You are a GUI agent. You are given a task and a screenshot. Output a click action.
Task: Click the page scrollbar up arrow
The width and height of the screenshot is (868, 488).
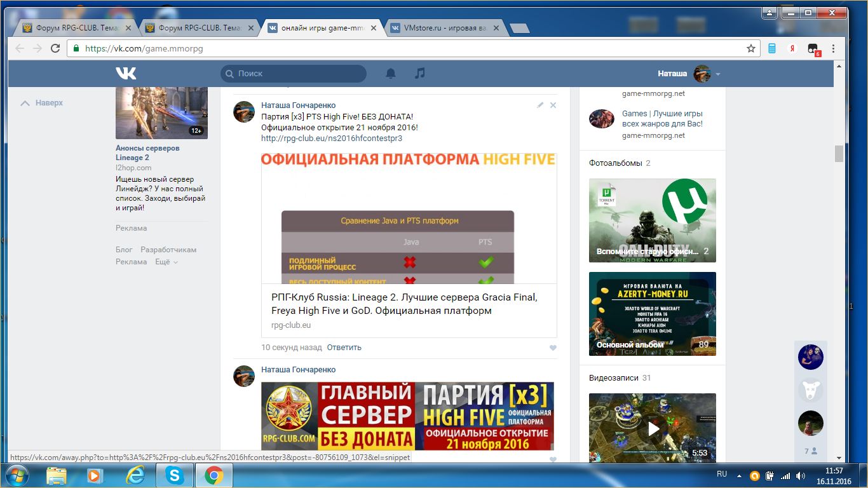839,65
